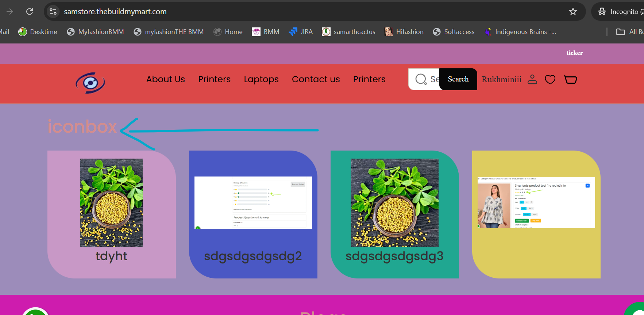
Task: Open the Desktime bookmark
Action: click(x=38, y=32)
